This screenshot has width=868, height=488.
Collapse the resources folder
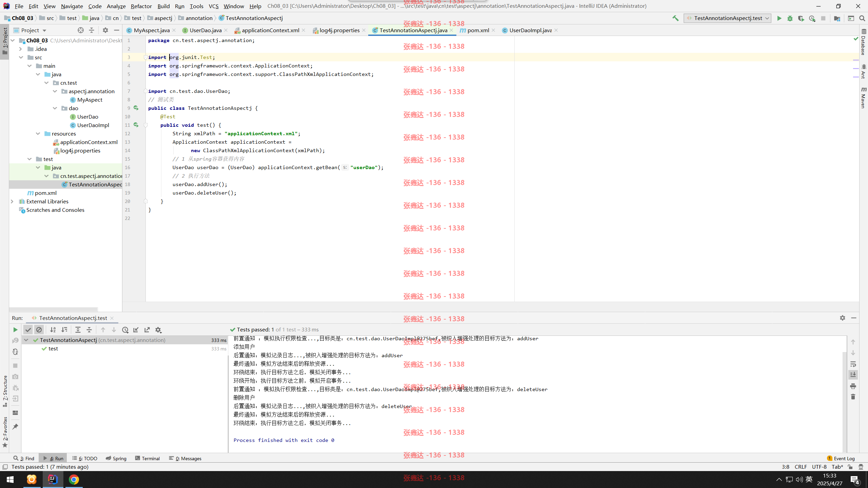click(x=38, y=134)
